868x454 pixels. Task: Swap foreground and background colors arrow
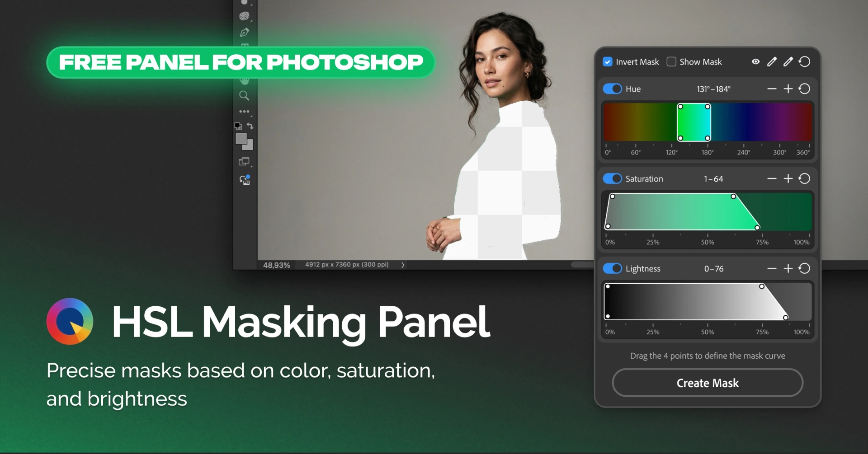[x=250, y=126]
